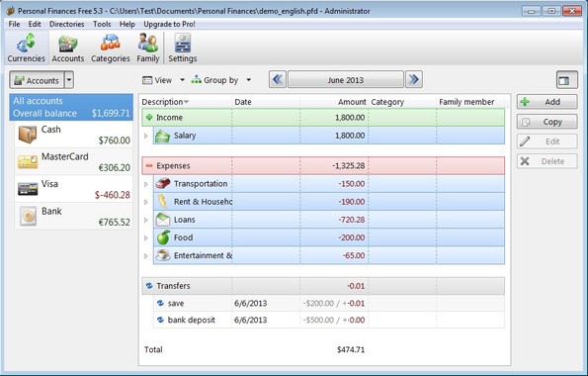Expand the Entertainment group
Screen dimensions: 588x376
146,256
